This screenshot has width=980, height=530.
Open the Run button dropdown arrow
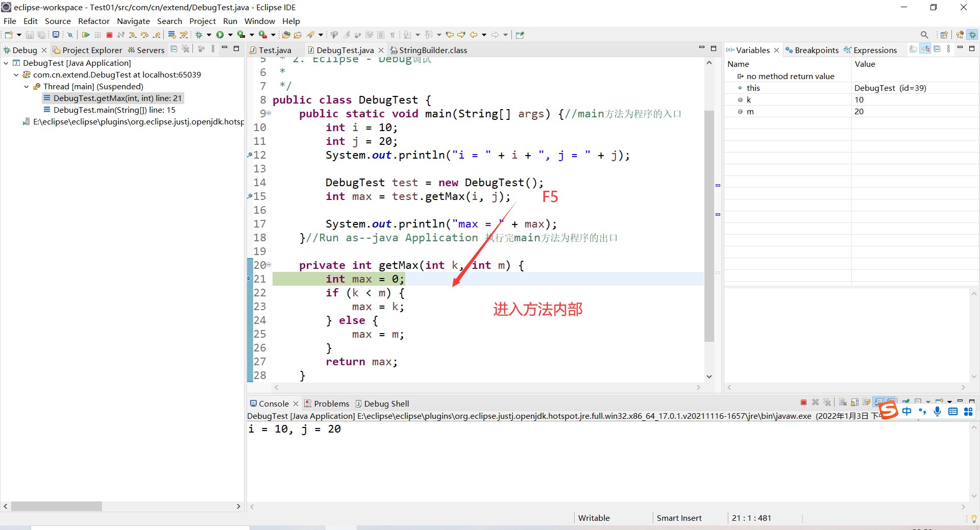tap(230, 34)
